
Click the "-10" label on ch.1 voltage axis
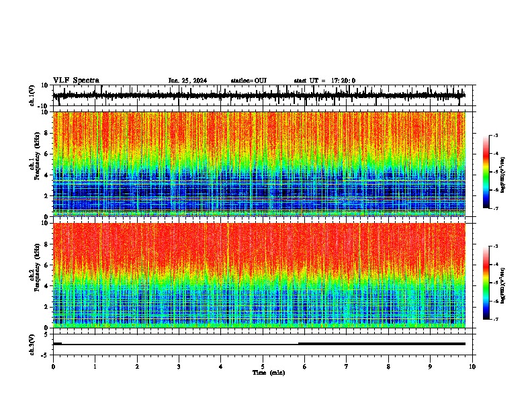(44, 106)
